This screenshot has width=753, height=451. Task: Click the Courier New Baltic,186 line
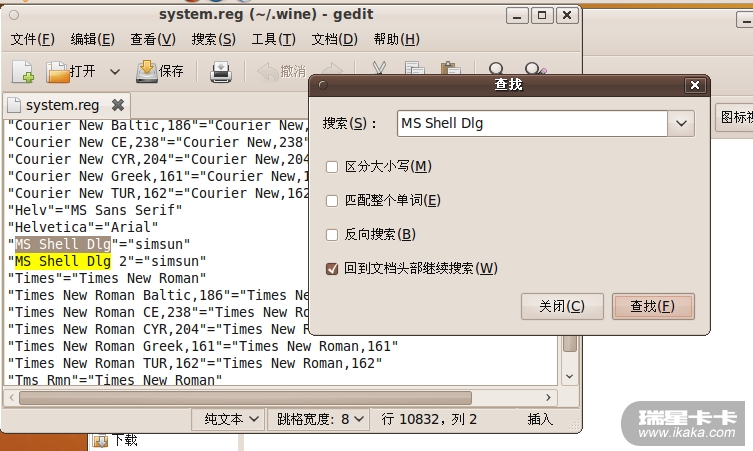(x=158, y=125)
